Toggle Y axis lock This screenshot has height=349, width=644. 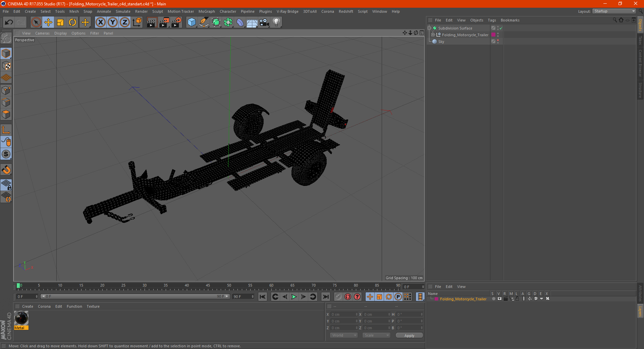tap(113, 22)
